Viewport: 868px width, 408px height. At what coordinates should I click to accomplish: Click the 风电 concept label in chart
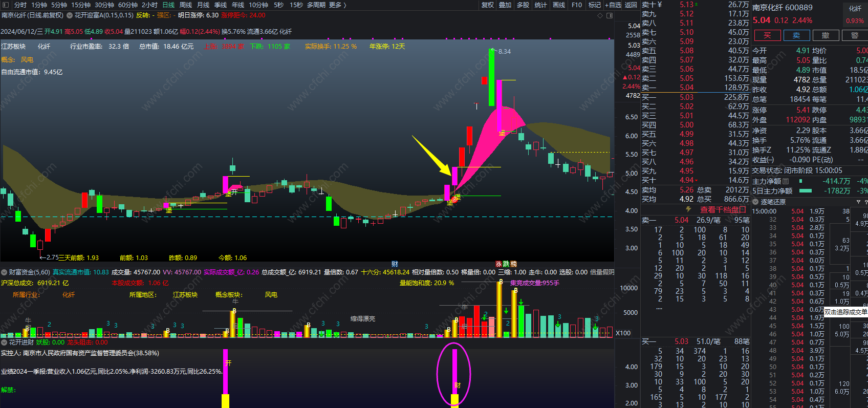click(x=27, y=59)
